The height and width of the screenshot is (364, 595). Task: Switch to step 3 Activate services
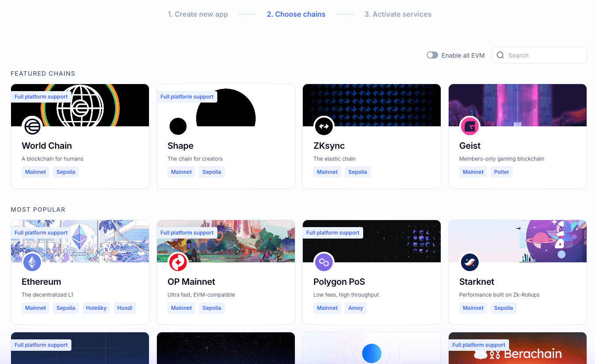coord(398,14)
